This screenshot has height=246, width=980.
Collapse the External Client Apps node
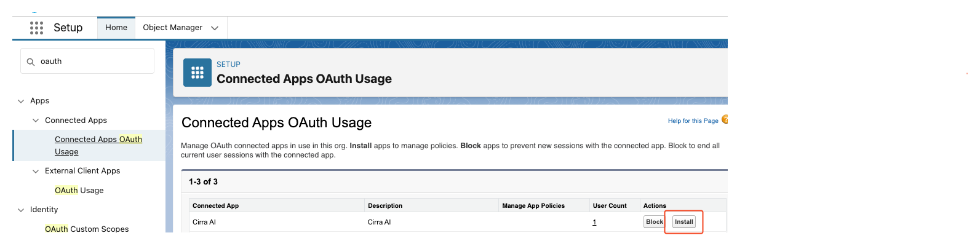click(36, 171)
